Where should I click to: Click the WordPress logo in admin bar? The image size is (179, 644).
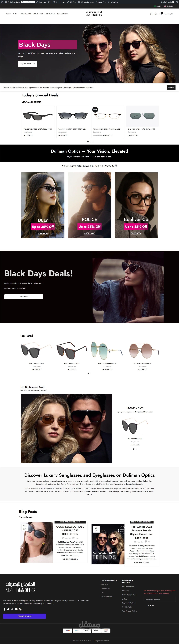pyautogui.click(x=2, y=2)
